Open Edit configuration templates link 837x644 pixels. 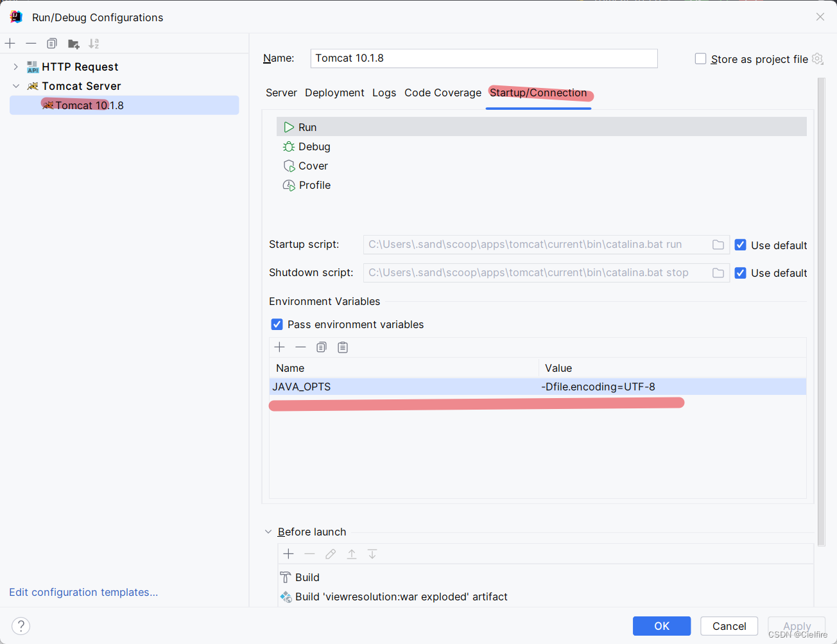pos(83,592)
